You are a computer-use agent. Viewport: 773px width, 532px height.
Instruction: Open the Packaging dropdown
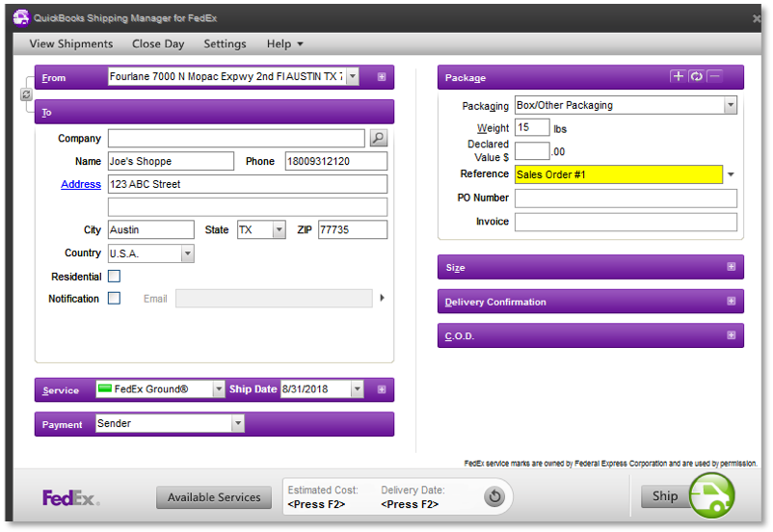point(731,105)
